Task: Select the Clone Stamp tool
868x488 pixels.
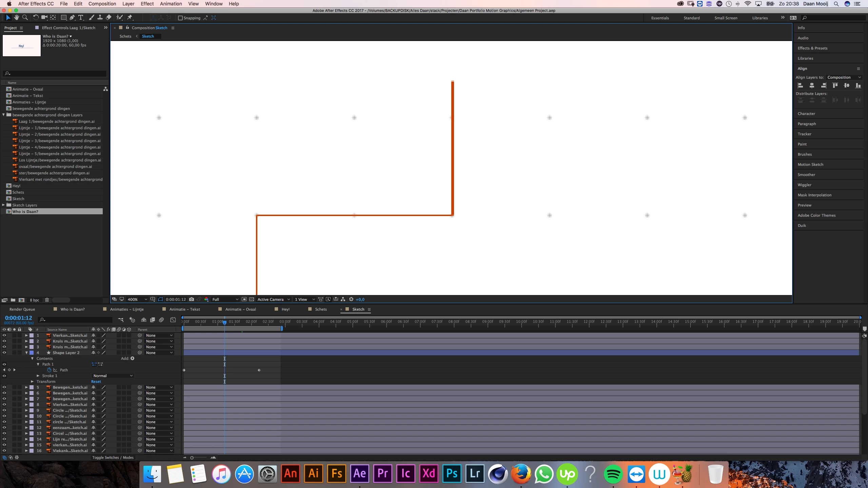Action: (x=100, y=18)
